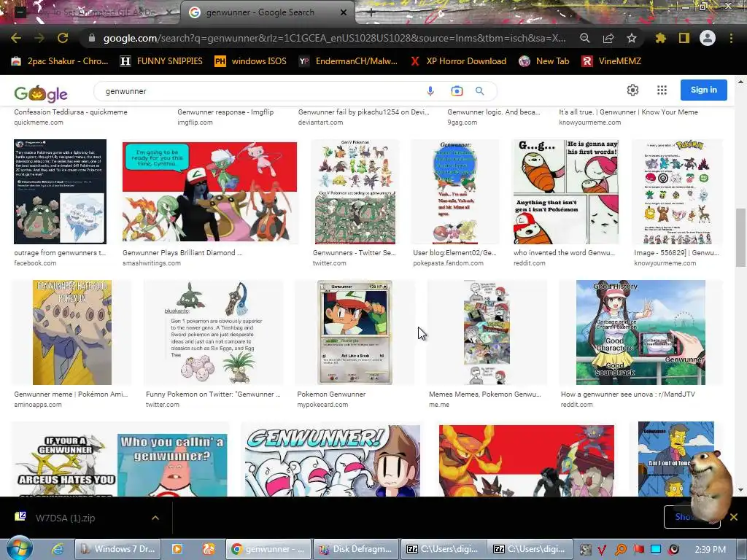Open the side panel icon
747x560 pixels.
pyautogui.click(x=684, y=38)
